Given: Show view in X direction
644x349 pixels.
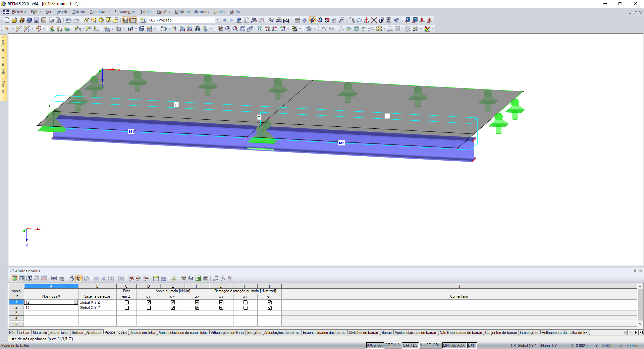Looking at the screenshot, I should pos(260,29).
